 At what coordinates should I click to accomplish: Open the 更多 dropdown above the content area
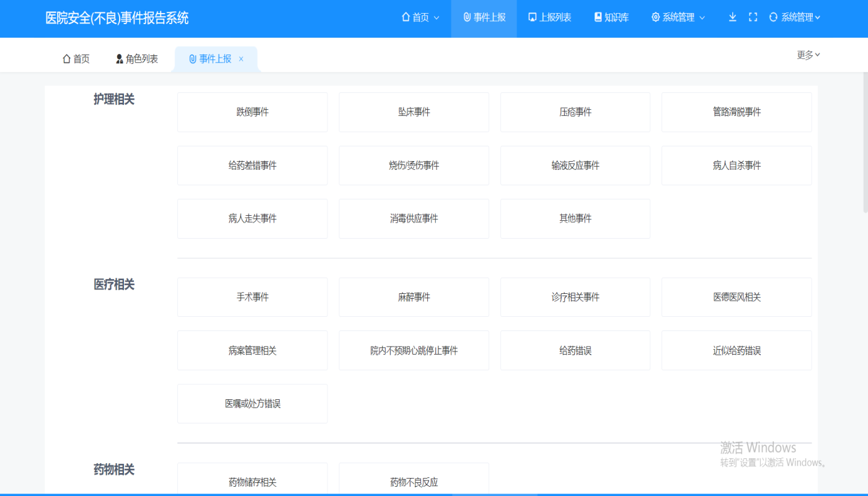[807, 55]
